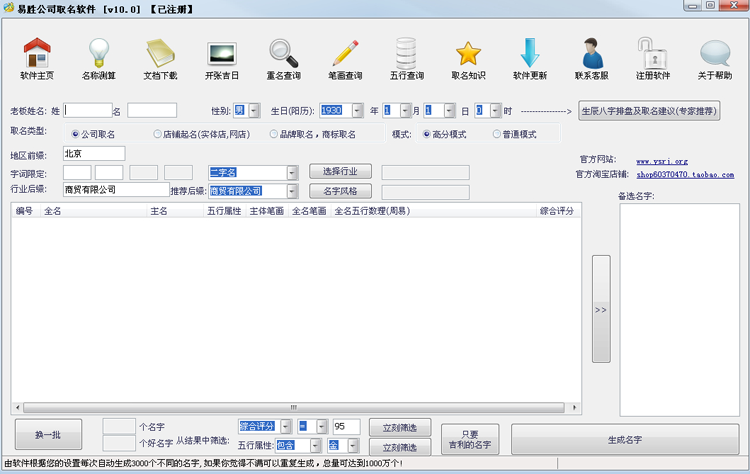
Task: Click the 地区前缀 field containing 北京
Action: pos(94,154)
